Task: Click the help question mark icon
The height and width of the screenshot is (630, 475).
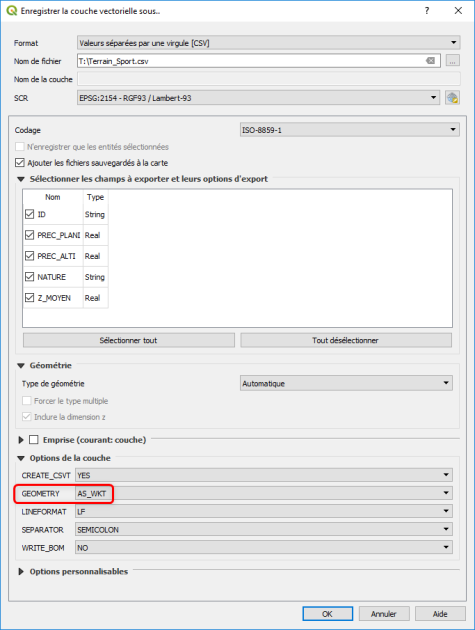Action: (427, 11)
